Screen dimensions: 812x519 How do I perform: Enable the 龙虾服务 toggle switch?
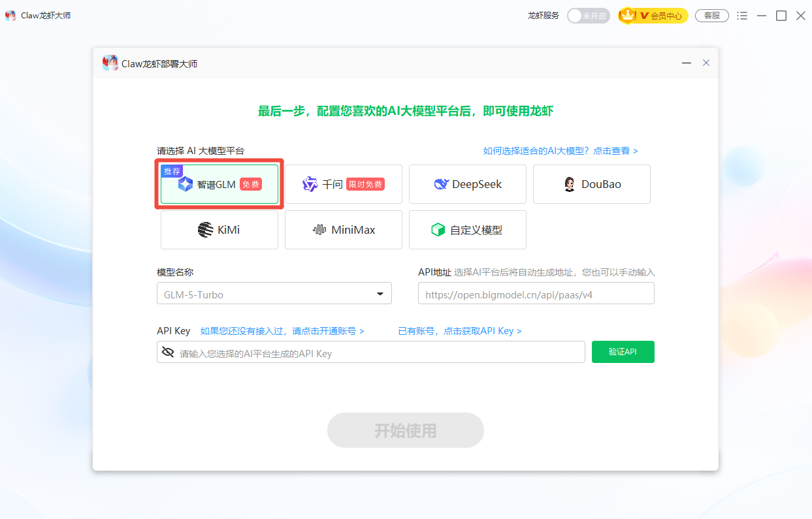pos(588,15)
